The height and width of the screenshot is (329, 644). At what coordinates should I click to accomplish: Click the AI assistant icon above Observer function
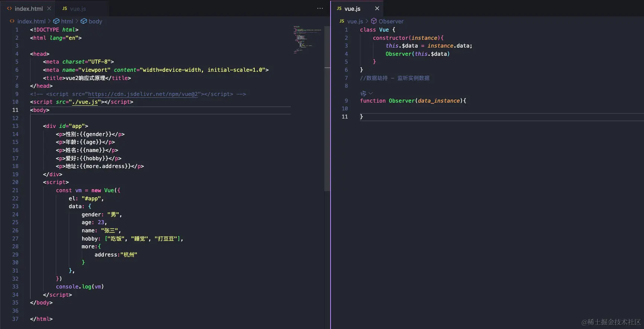pos(363,93)
